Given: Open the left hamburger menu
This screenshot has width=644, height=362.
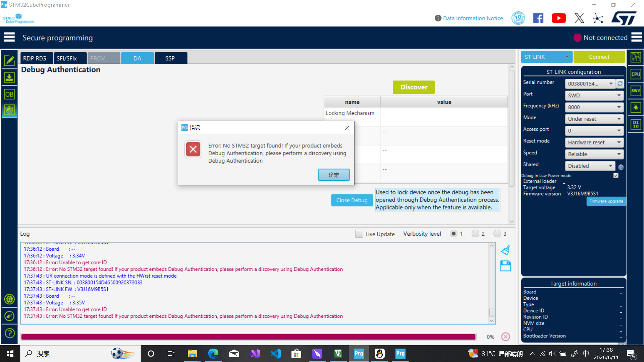Looking at the screenshot, I should (9, 37).
